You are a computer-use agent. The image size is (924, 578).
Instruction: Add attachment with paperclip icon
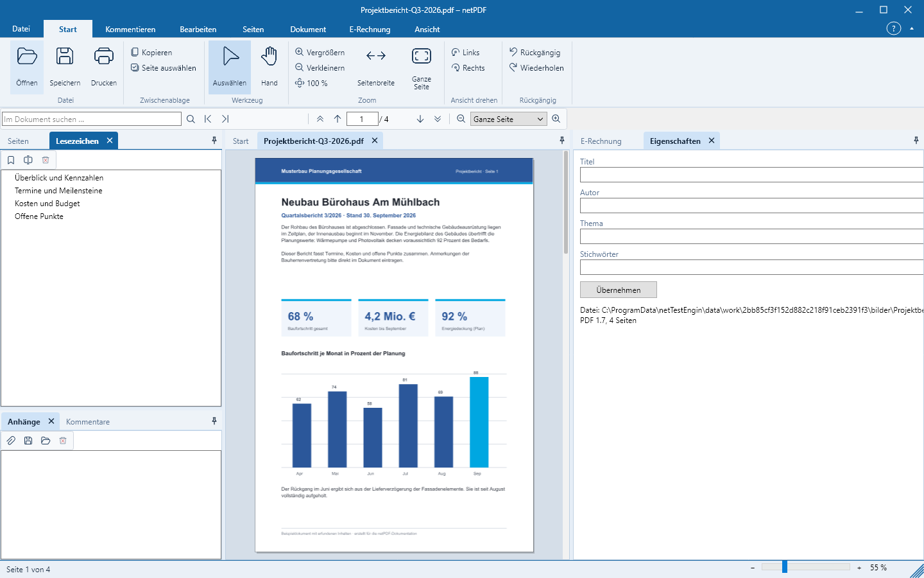[x=11, y=441]
